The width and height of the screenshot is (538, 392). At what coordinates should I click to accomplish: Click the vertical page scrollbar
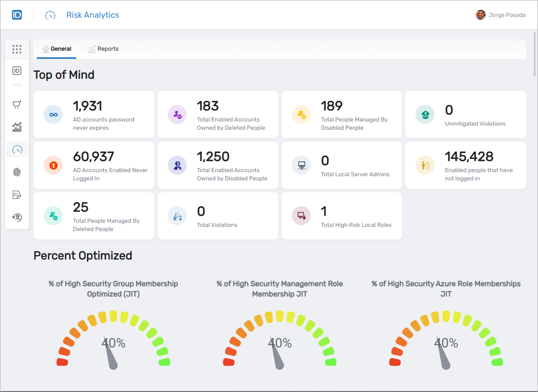click(x=535, y=54)
